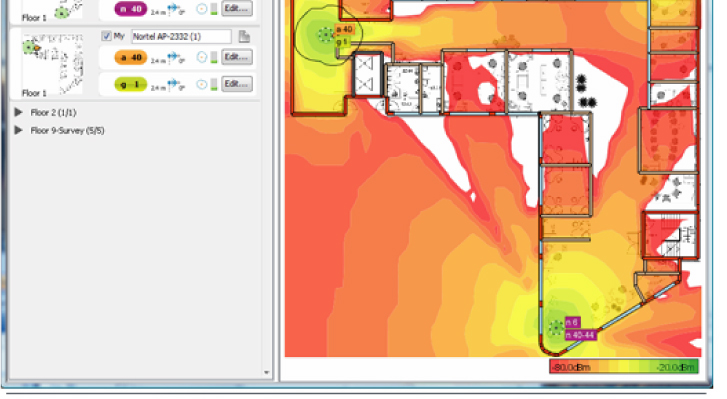Image resolution: width=727 pixels, height=399 pixels.
Task: Toggle the My checkbox for Nortel AP-2332
Action: pyautogui.click(x=106, y=36)
